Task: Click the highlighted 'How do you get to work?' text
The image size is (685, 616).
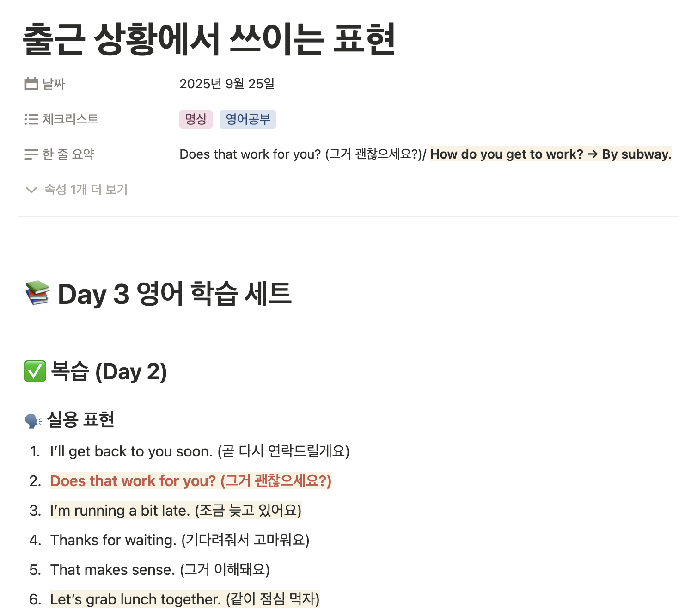Action: 507,154
